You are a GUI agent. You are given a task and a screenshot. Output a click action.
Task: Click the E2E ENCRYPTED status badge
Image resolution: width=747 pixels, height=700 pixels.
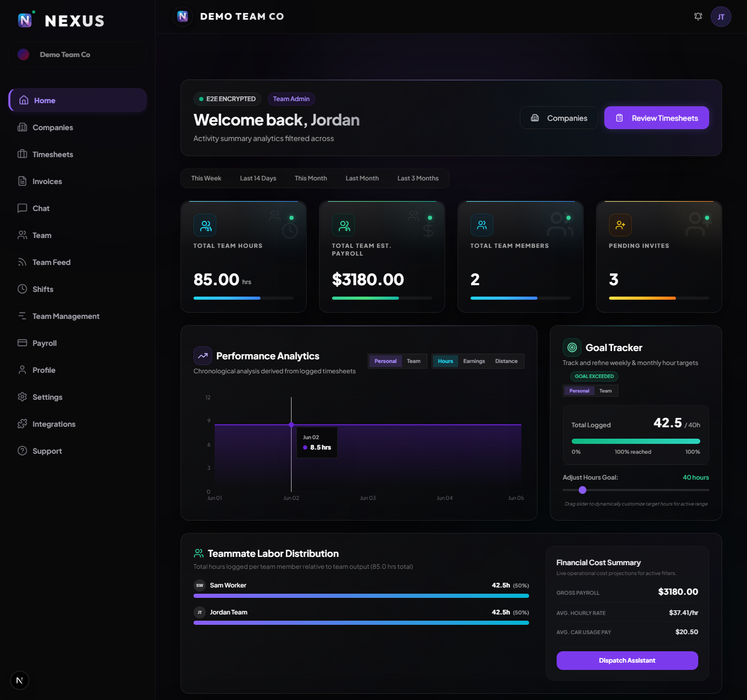pyautogui.click(x=227, y=99)
